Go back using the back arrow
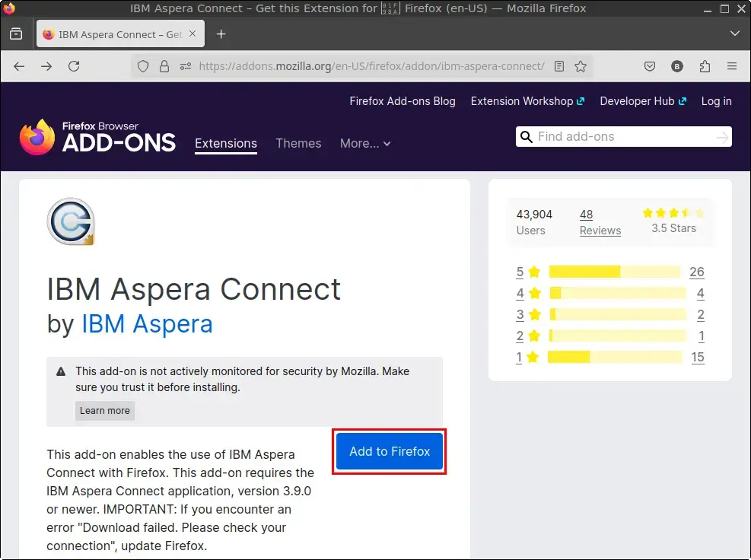 click(x=19, y=66)
